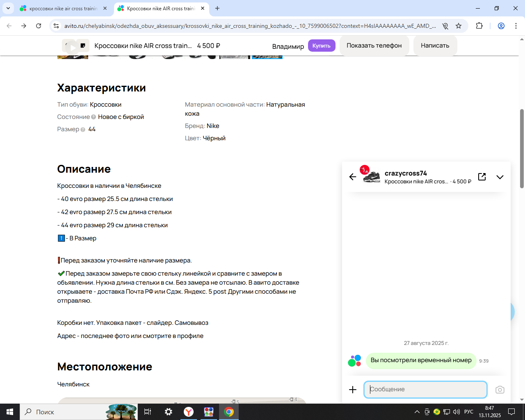This screenshot has width=525, height=420.
Task: Click the date 27 августа 2025 г.
Action: click(x=426, y=343)
